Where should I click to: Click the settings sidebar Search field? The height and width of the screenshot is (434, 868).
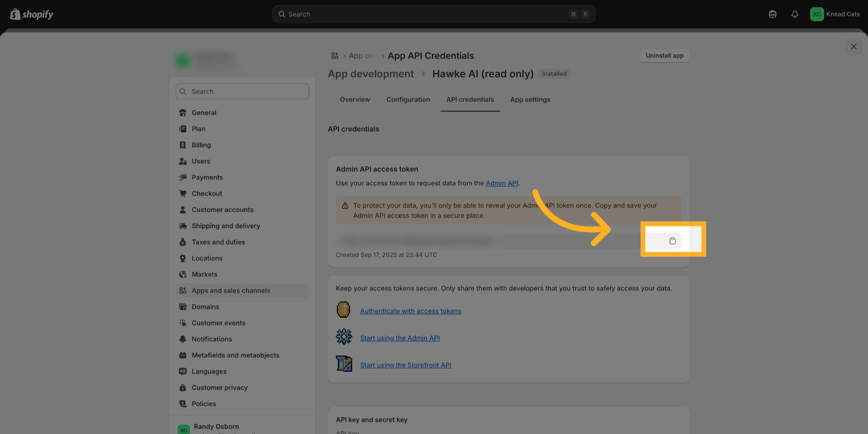[242, 91]
